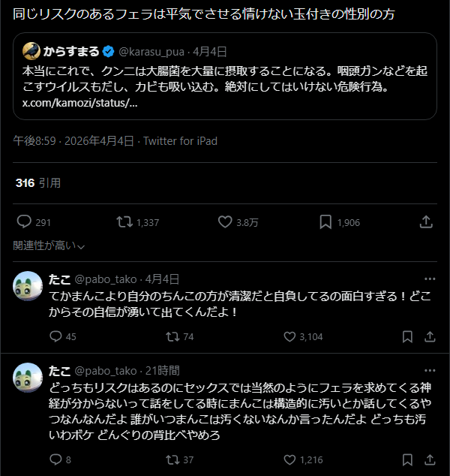Screen dimensions: 450x476
Task: Reply to first たこ comment with 45 replies
Action: point(55,336)
